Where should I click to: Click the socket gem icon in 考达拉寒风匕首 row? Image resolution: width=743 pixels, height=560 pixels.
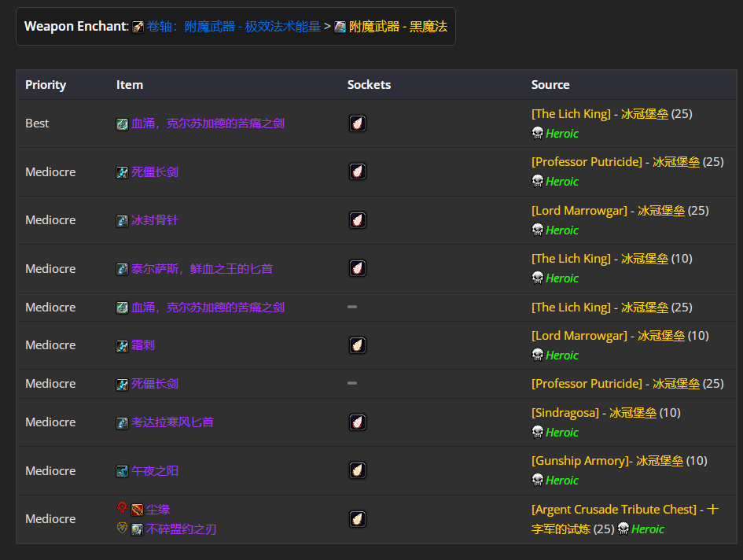(x=357, y=422)
